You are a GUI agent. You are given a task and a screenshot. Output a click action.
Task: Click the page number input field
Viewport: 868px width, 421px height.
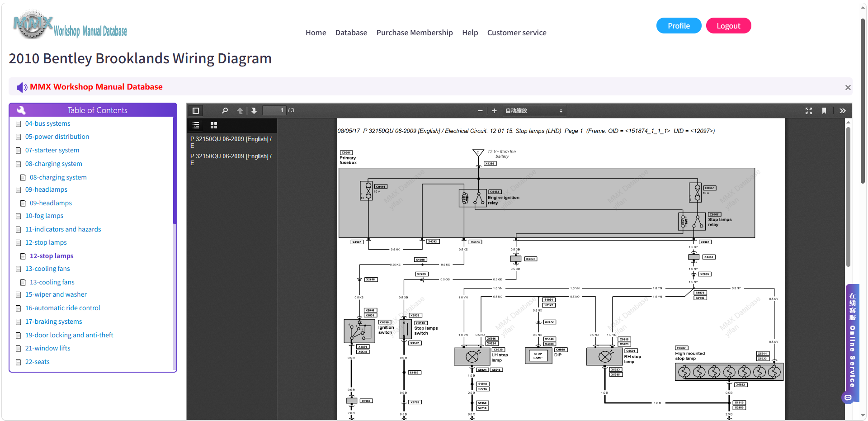coord(274,110)
